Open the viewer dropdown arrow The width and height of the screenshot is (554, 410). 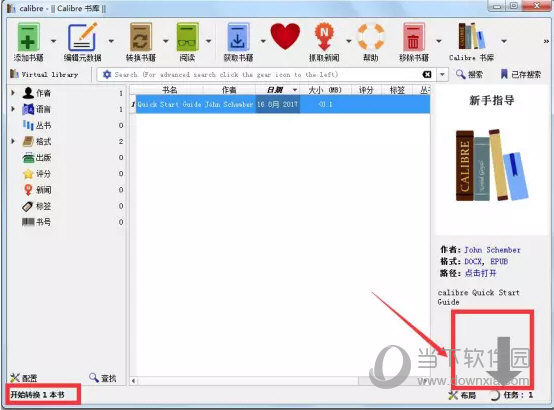click(208, 41)
